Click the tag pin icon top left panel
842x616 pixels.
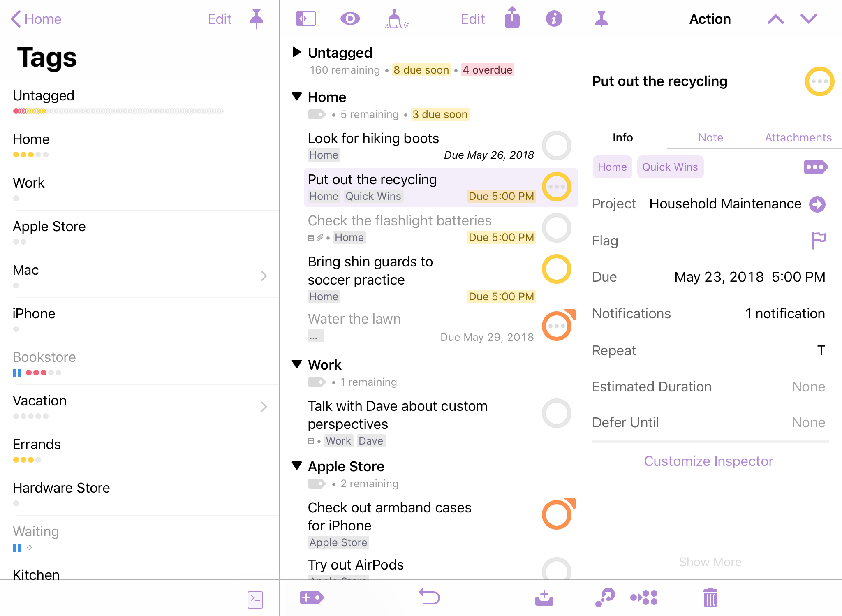[258, 19]
